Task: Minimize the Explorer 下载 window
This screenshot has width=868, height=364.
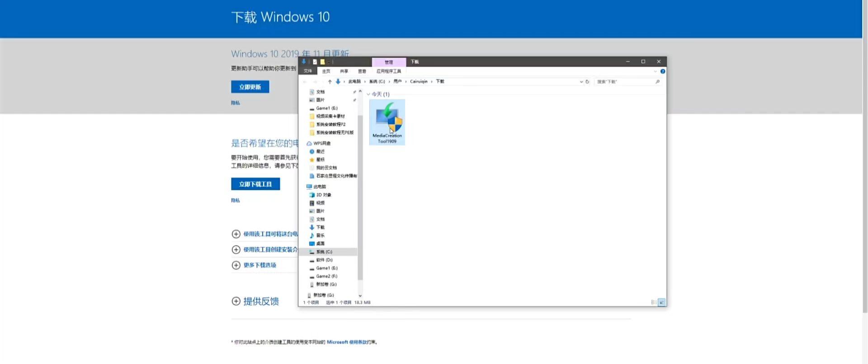Action: [x=627, y=61]
